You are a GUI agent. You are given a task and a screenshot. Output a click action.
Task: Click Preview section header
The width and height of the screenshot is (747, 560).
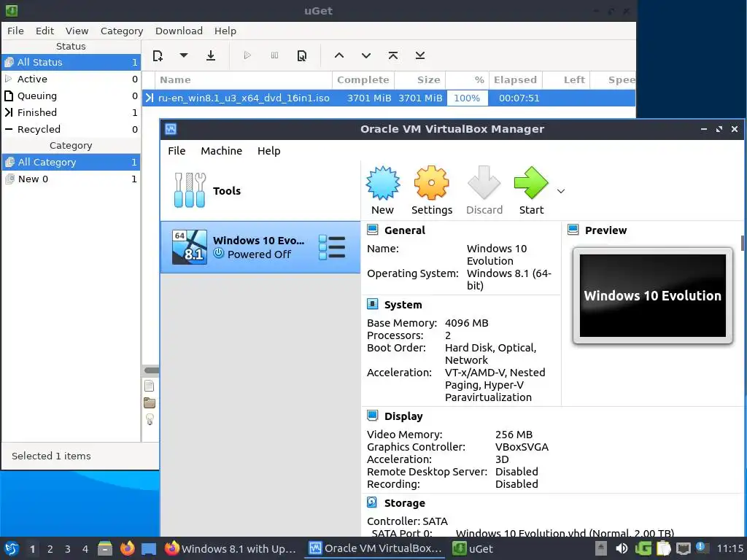pos(605,230)
